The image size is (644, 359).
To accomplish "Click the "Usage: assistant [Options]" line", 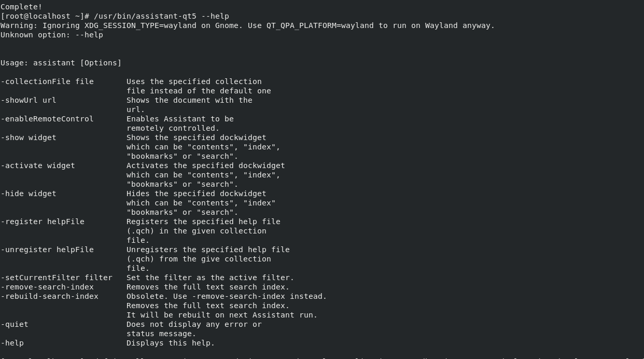I will point(61,63).
